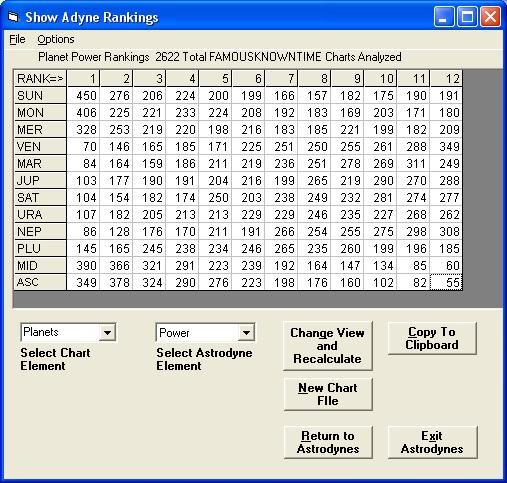This screenshot has height=483, width=507.
Task: Close the Show Adyne Rankings window
Action: point(490,17)
